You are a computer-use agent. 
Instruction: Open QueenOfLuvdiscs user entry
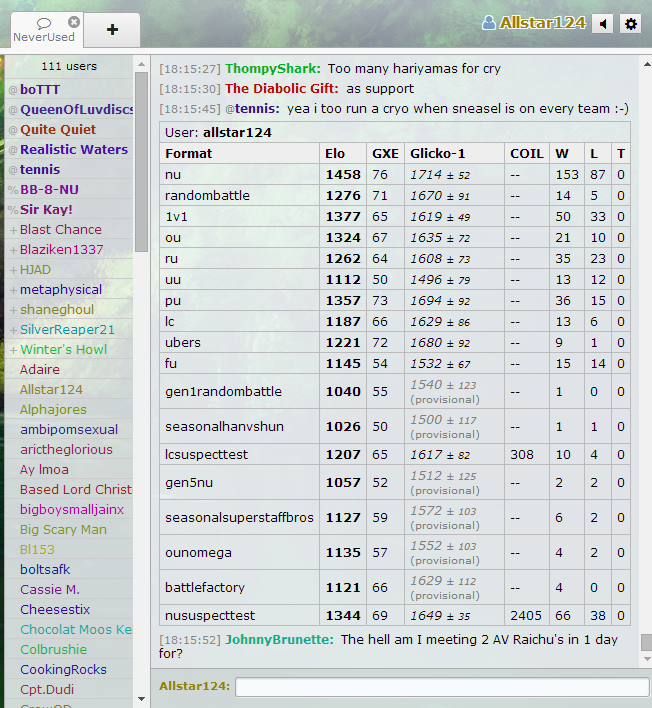coord(76,109)
